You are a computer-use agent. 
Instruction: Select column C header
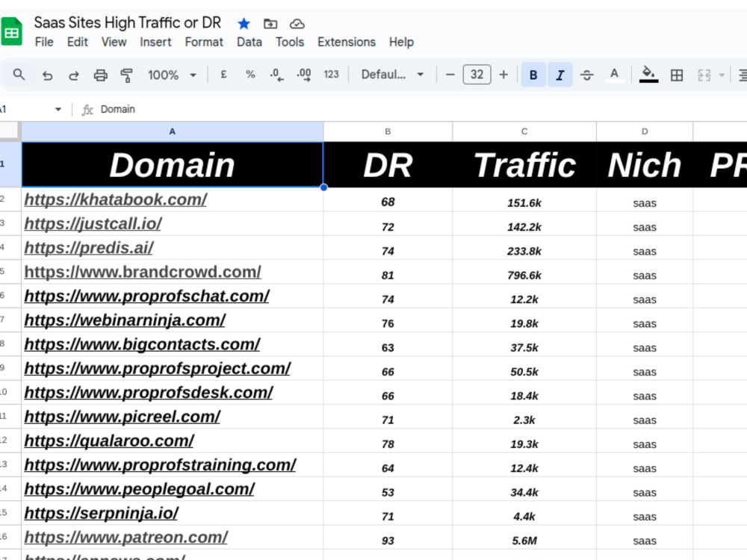pyautogui.click(x=524, y=131)
